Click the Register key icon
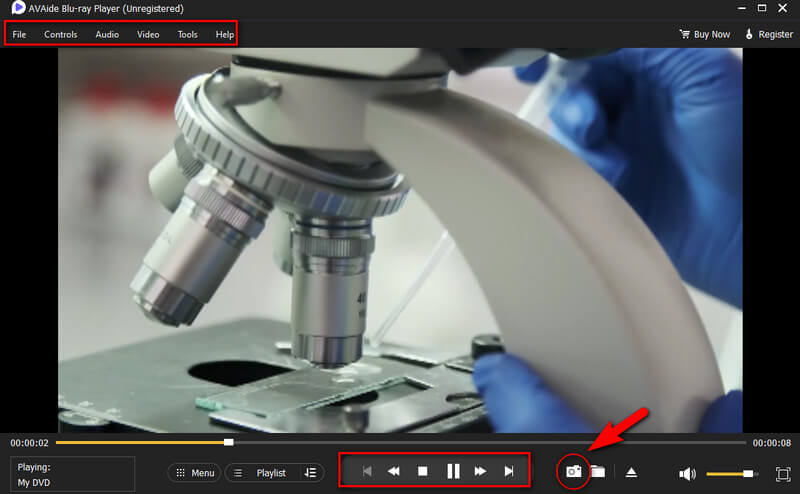 749,34
